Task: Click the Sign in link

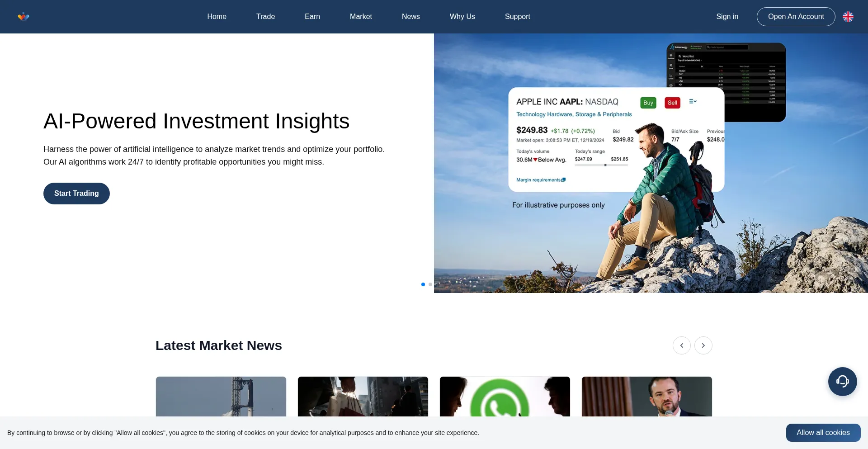Action: click(727, 17)
